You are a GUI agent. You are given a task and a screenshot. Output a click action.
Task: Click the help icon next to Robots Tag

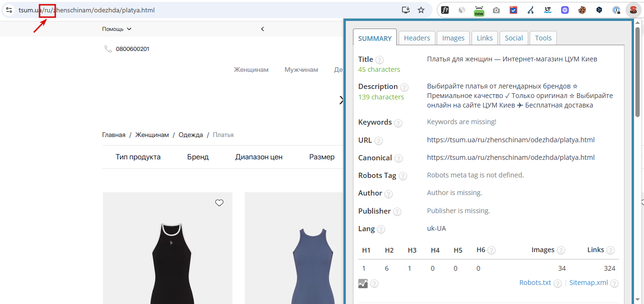(x=403, y=176)
